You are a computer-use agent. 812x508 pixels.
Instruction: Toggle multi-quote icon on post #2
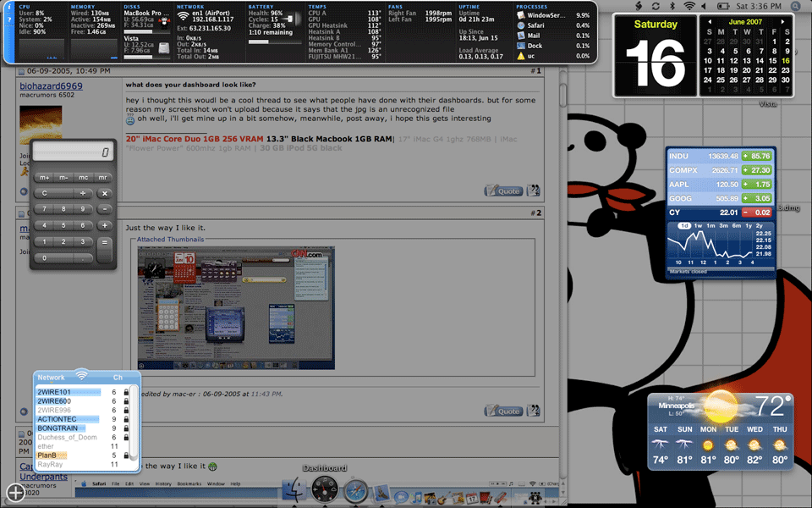pos(533,411)
